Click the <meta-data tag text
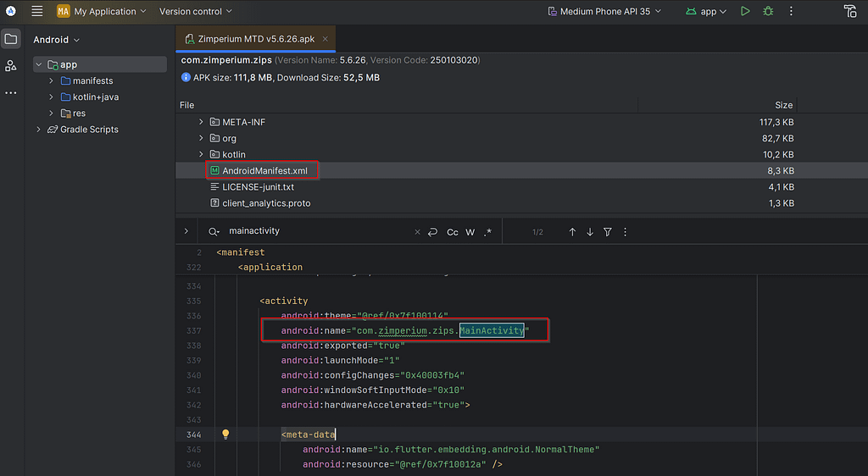868x476 pixels. [308, 434]
